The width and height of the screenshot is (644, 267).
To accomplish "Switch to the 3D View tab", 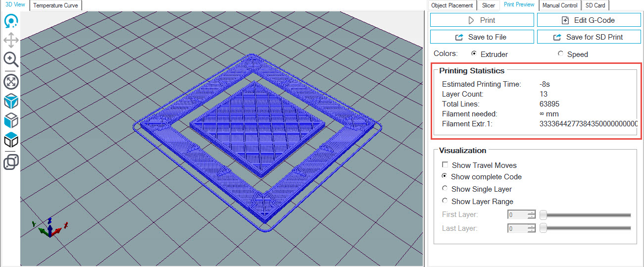I will [x=15, y=4].
